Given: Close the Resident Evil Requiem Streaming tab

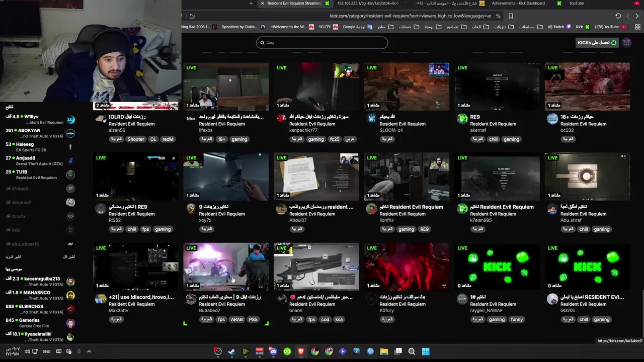Looking at the screenshot, I should pos(262,4).
